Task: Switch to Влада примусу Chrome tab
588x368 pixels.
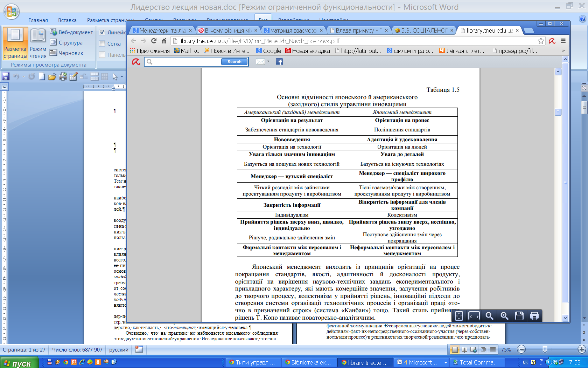Action: 359,30
